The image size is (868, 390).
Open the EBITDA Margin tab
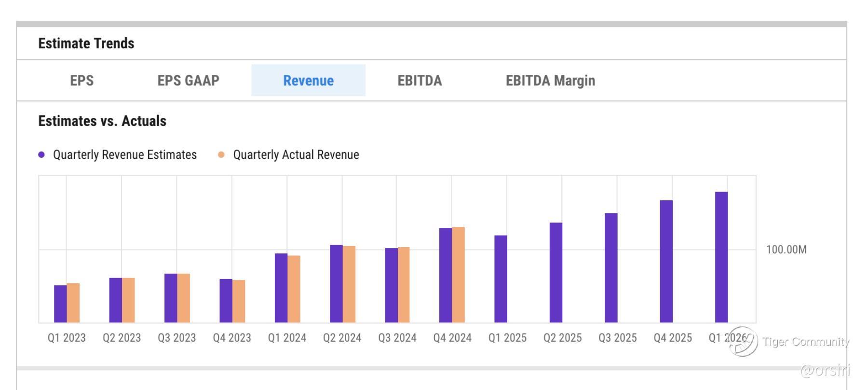tap(550, 81)
